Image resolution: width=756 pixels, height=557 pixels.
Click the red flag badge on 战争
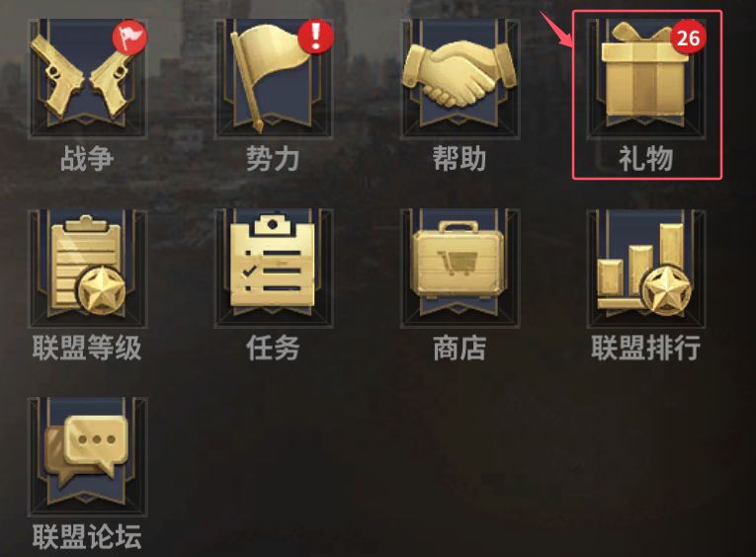coord(129,38)
